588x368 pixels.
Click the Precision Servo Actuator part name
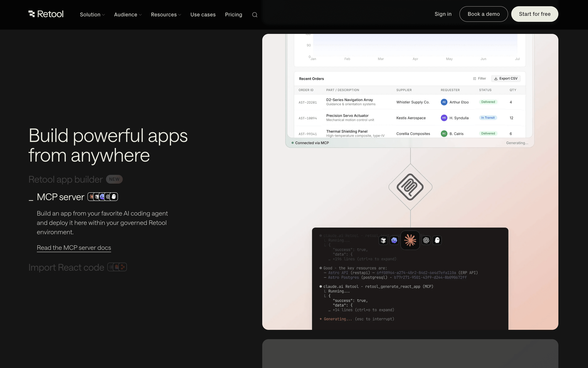(x=347, y=116)
